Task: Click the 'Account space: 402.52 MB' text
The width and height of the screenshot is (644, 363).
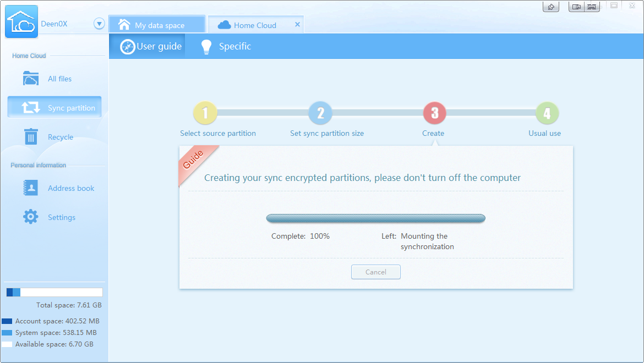Action: pos(57,321)
